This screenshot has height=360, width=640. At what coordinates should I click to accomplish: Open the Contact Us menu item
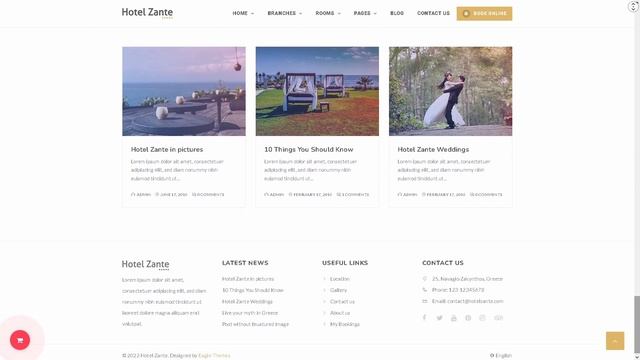tap(433, 13)
